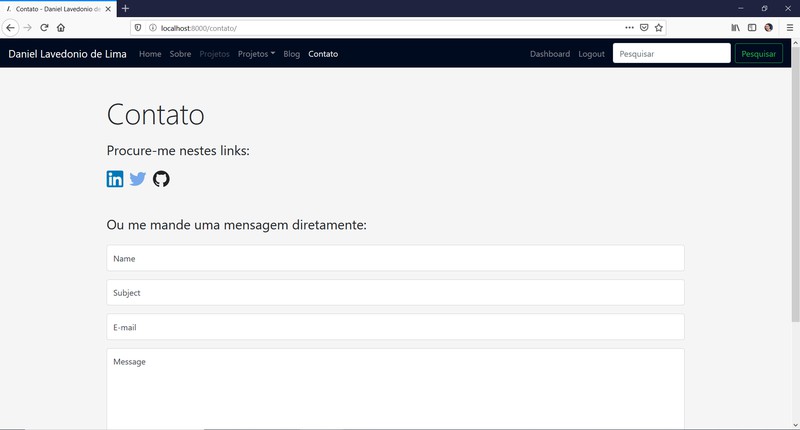Open the Twitter bird icon link
Screen dimensions: 800x430
click(138, 179)
